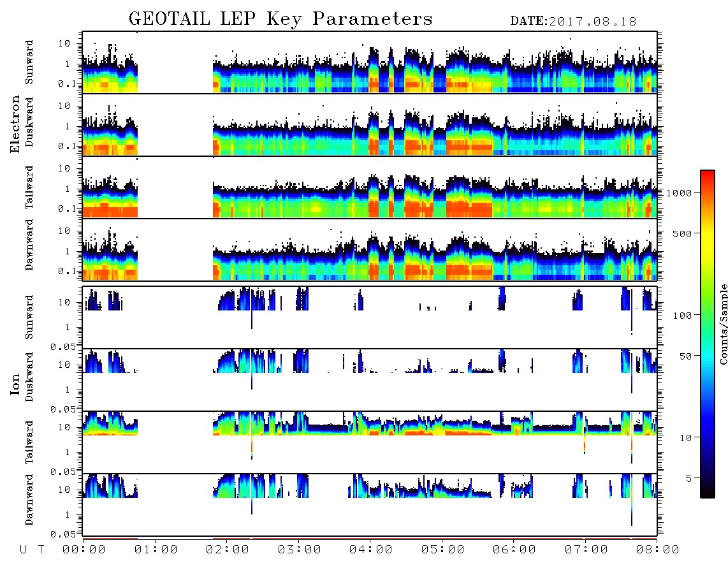728x561 pixels.
Task: Click the "0.1" tick in Electron Dawnward panel
Action: (x=66, y=271)
